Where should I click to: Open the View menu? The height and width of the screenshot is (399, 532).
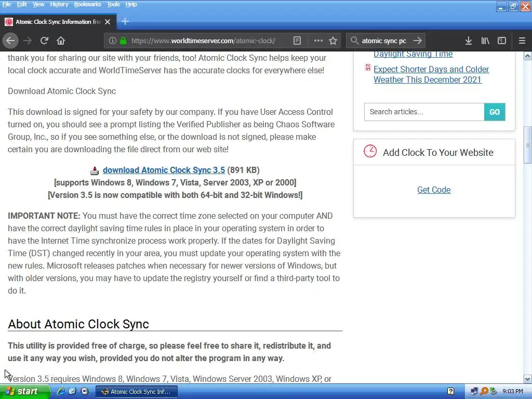38,4
